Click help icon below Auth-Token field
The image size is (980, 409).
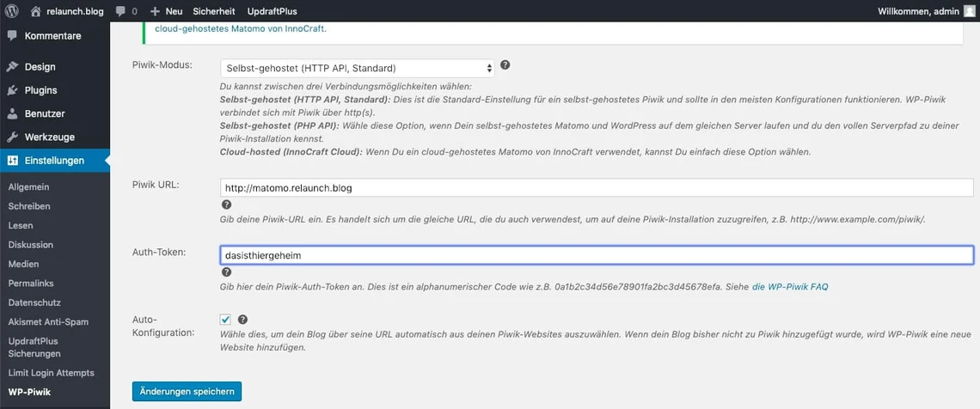(226, 272)
